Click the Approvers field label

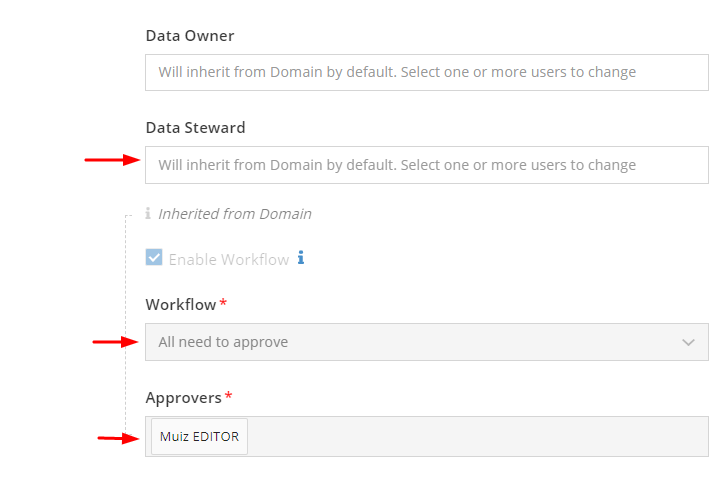(183, 398)
